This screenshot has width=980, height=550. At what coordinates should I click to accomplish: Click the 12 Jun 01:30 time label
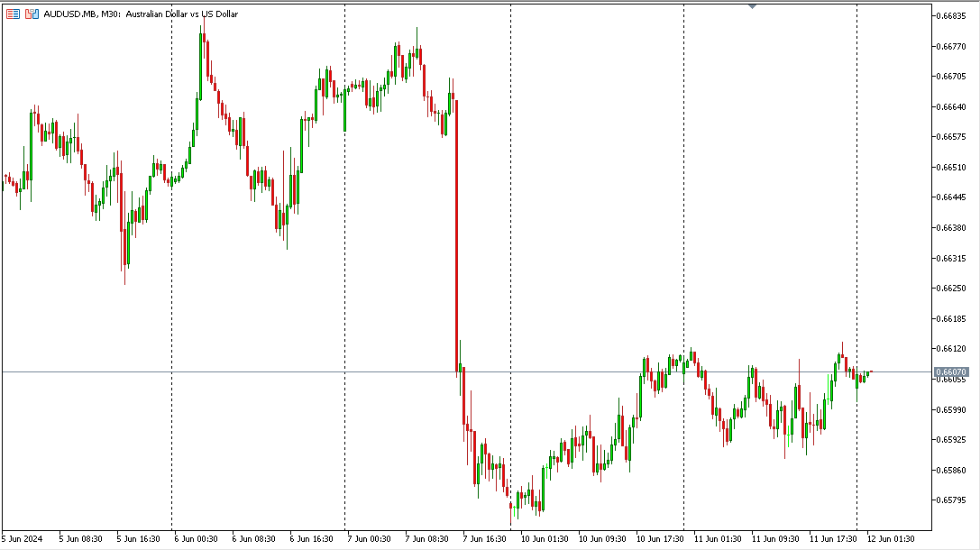point(891,539)
